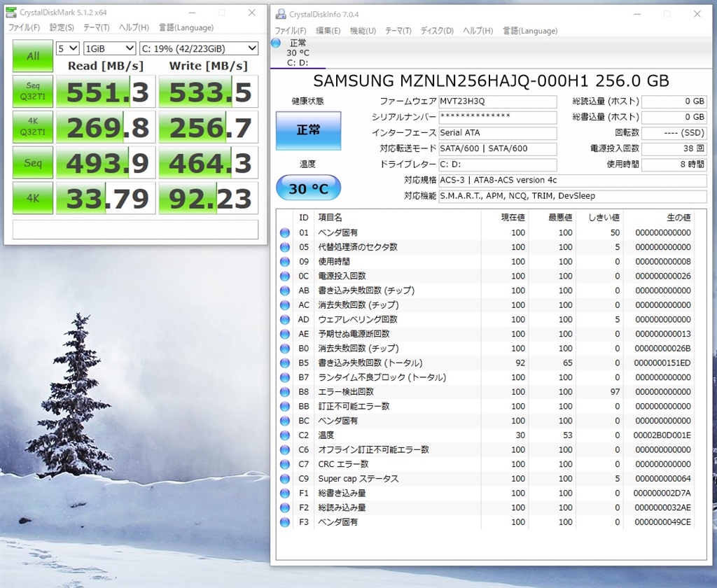Screen dimensions: 717x588
Task: Start the Seq Q32T1 benchmark
Action: (33, 92)
